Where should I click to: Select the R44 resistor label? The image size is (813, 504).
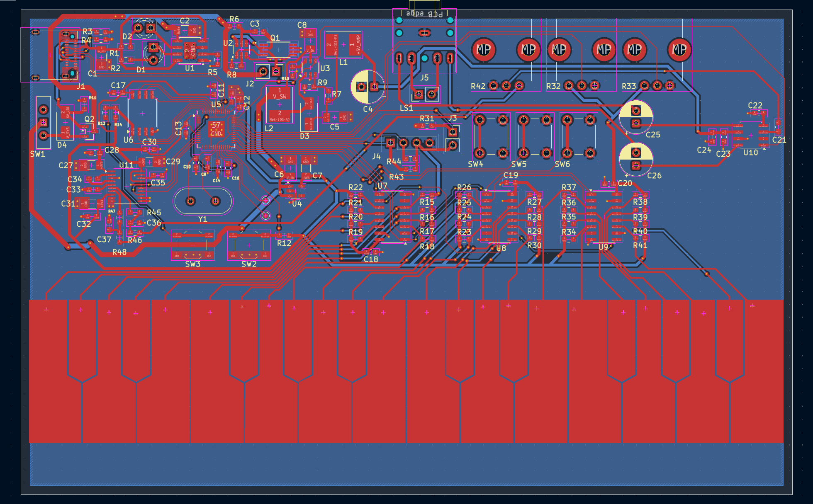click(394, 162)
